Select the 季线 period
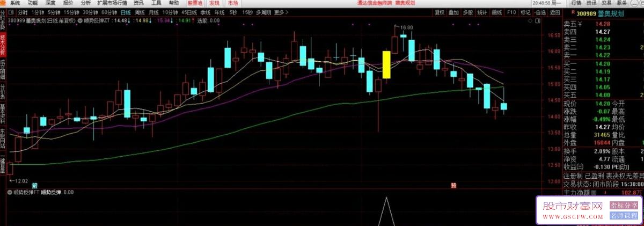This screenshot has height=226, width=644. point(206,11)
